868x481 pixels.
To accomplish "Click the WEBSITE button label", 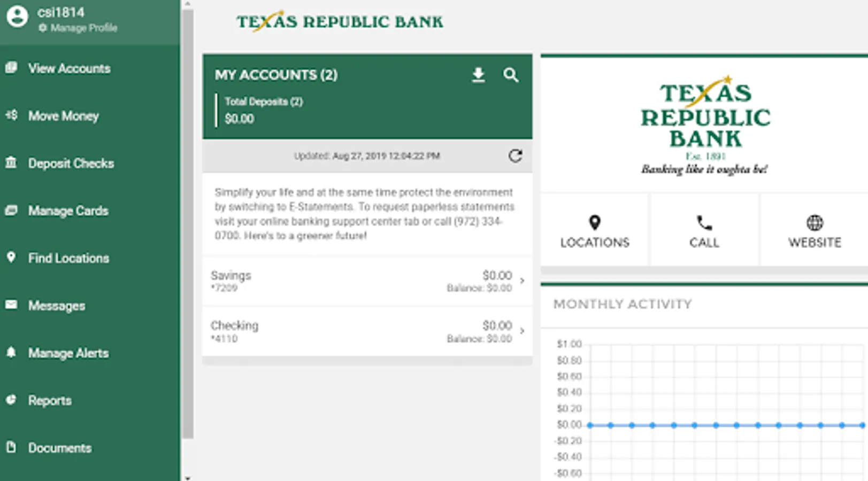I will 815,243.
